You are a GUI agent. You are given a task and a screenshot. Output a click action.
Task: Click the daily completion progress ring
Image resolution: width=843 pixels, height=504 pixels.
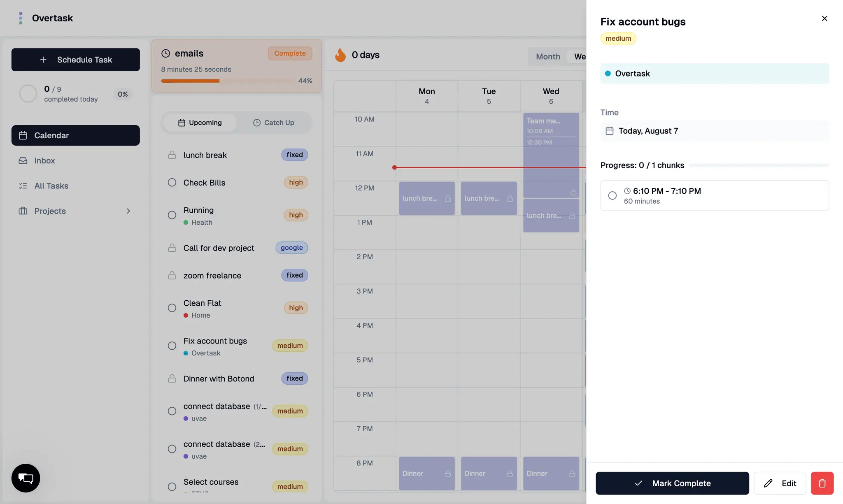pos(28,94)
